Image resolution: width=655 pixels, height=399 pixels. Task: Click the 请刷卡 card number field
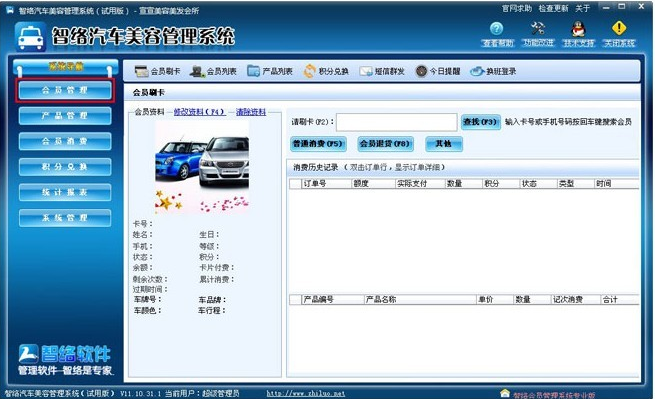(x=396, y=122)
